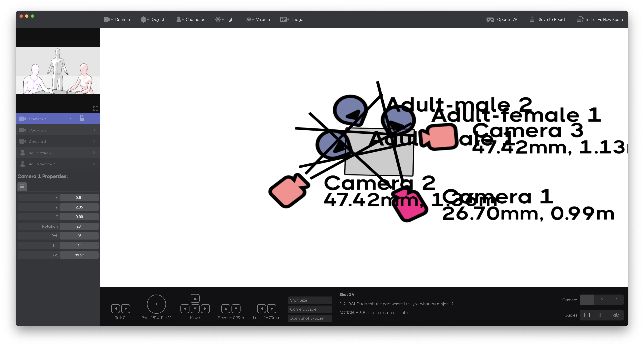
Task: Click the Pan/Tilt circular control
Action: (x=156, y=304)
